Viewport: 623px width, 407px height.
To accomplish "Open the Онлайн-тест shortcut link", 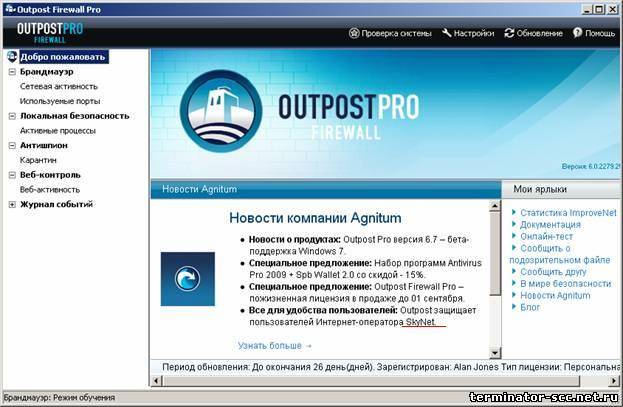I will tap(546, 236).
